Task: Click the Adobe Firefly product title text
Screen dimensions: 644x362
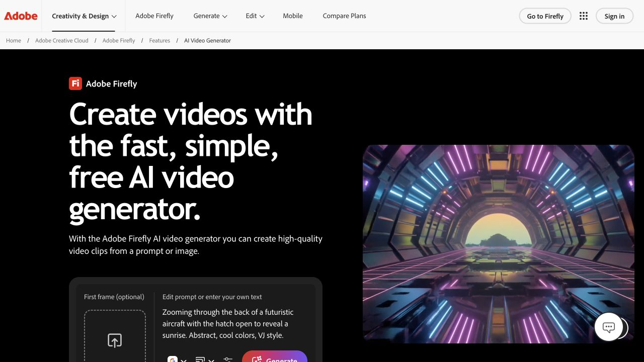Action: [x=112, y=84]
